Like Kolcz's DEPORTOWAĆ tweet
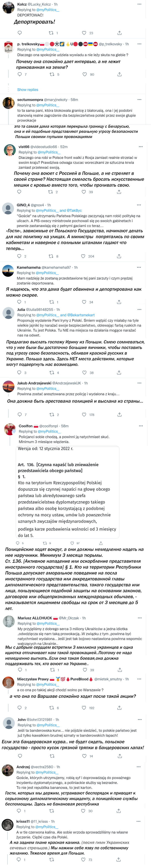 pos(84,33)
